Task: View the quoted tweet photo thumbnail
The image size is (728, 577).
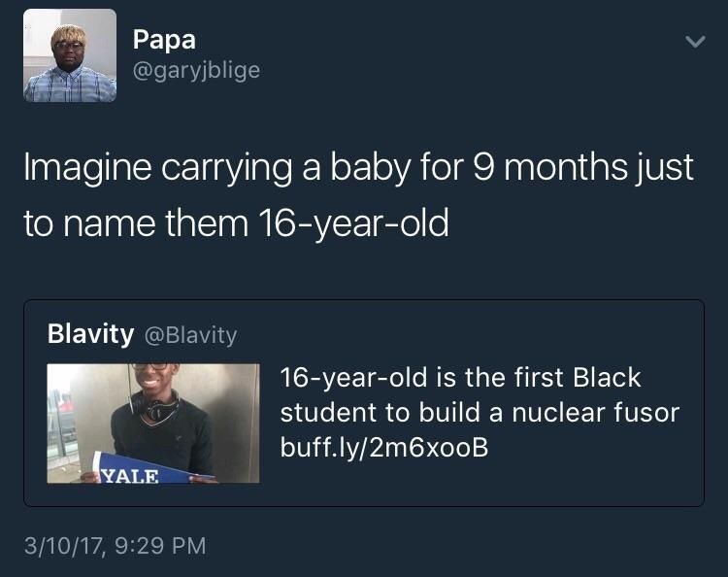Action: [x=153, y=423]
